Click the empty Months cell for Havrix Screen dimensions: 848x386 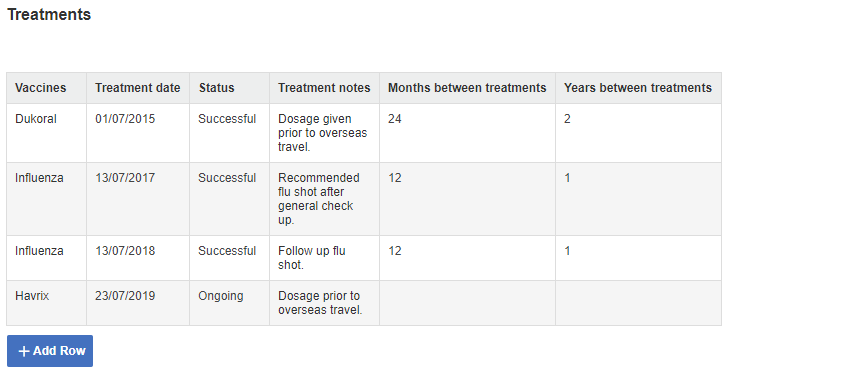coord(467,303)
